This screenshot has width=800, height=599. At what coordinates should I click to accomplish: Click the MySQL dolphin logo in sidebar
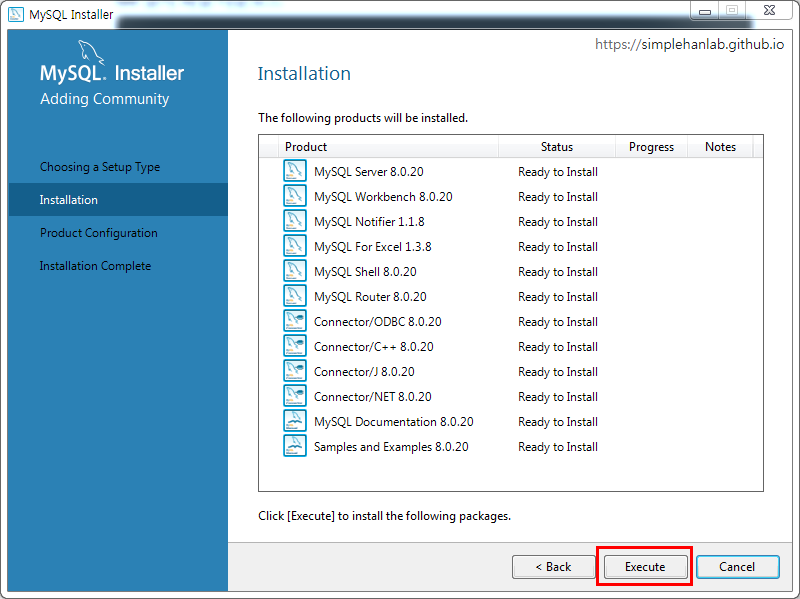(90, 52)
